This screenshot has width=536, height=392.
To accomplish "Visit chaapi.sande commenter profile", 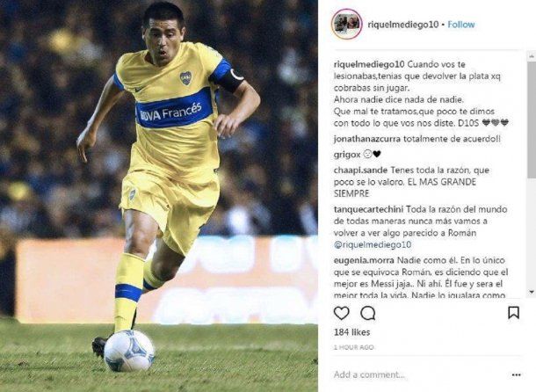I will click(360, 170).
